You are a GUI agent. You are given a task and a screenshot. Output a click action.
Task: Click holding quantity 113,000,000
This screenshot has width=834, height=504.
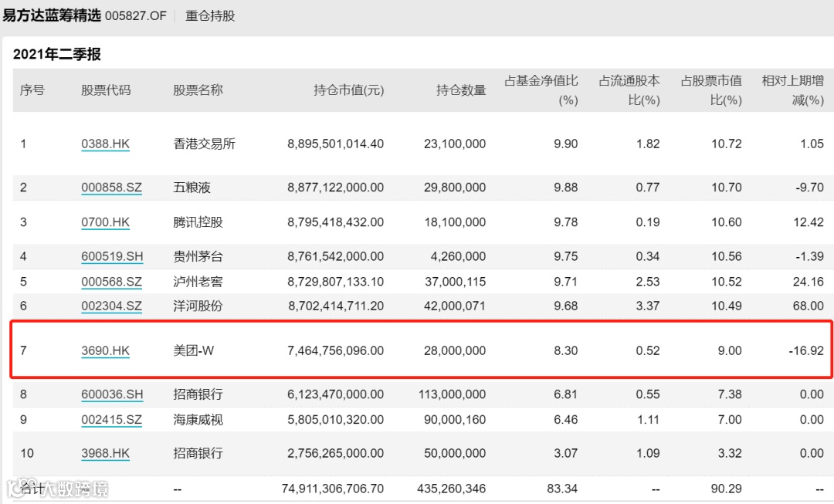(x=452, y=394)
